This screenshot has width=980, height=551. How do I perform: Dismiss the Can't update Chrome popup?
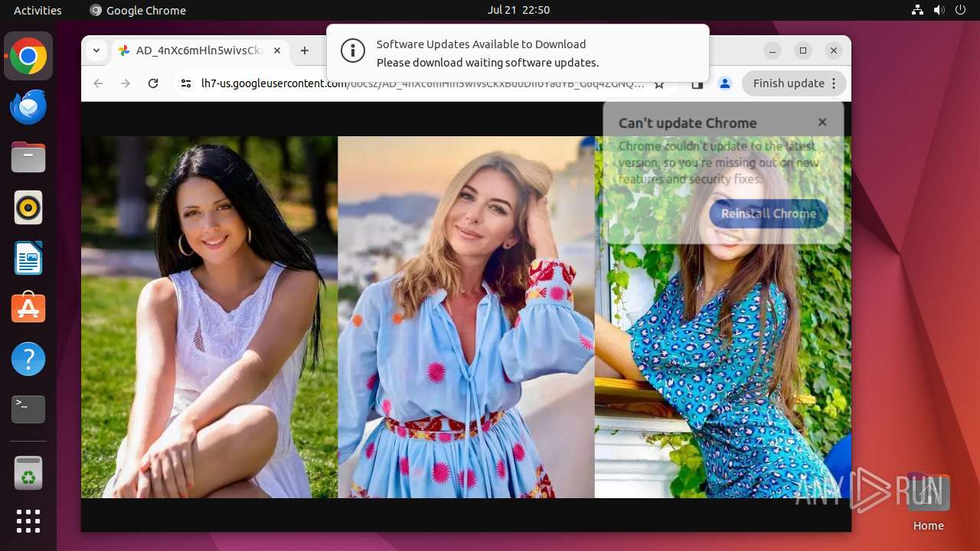(822, 122)
